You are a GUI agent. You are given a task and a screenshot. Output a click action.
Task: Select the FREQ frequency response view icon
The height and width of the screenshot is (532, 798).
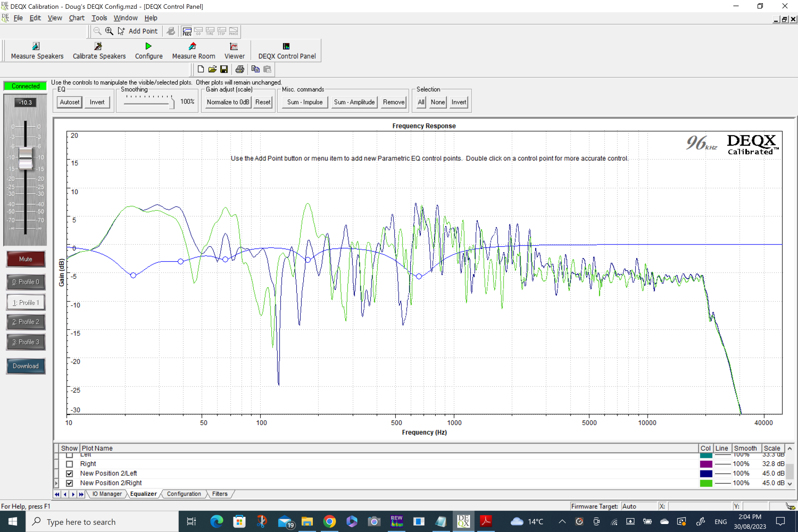tap(187, 31)
